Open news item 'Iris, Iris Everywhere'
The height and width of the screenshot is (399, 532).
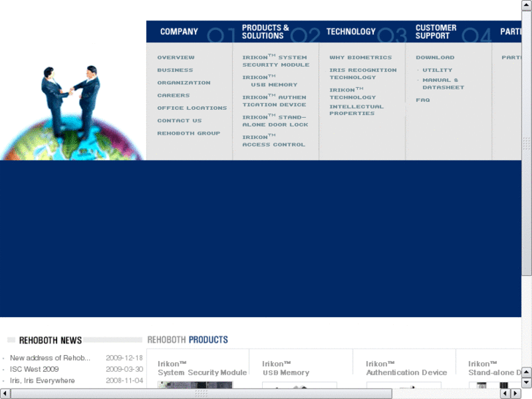coord(42,380)
